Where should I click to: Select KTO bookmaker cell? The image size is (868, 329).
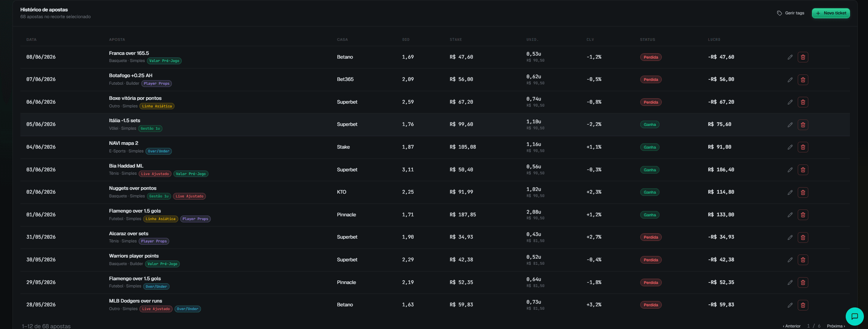click(341, 192)
